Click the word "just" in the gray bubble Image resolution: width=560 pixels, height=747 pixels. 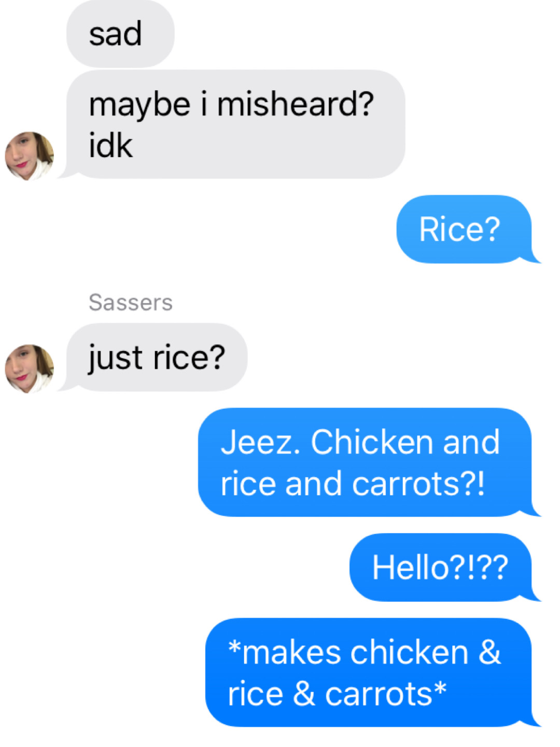point(115,358)
